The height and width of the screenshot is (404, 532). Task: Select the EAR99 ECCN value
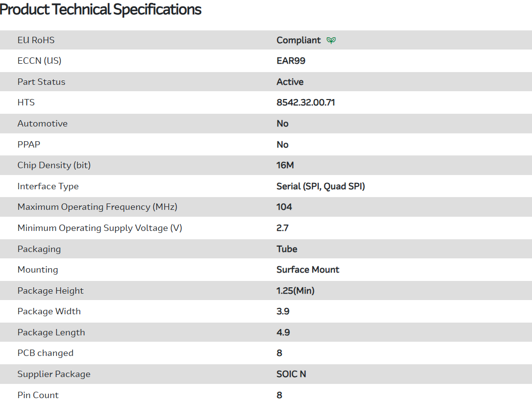pos(291,61)
